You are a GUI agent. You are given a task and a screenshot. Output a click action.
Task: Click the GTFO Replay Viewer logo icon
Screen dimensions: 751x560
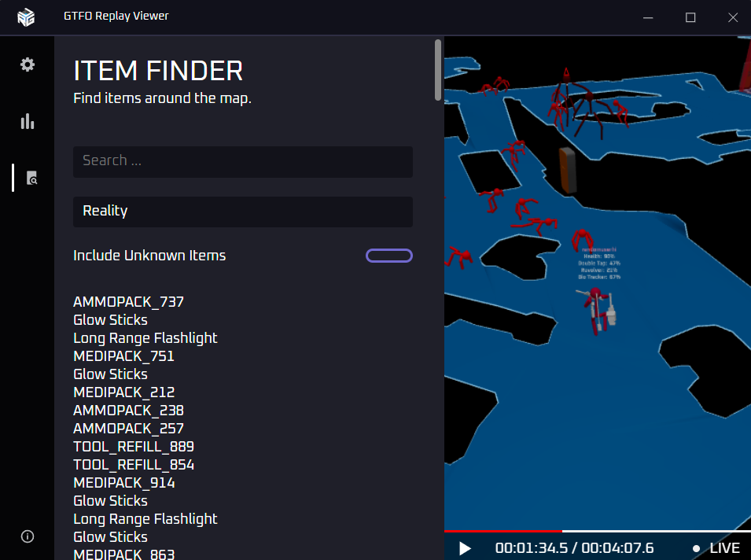[x=26, y=17]
